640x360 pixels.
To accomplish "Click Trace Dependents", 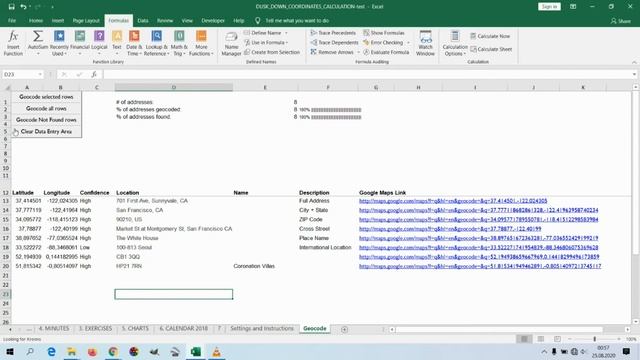I will point(334,42).
